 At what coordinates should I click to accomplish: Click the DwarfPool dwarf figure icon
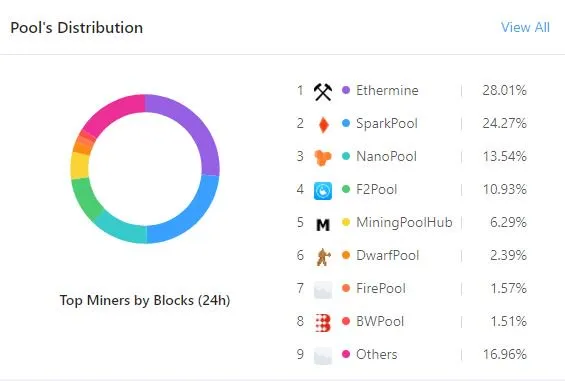(x=323, y=257)
